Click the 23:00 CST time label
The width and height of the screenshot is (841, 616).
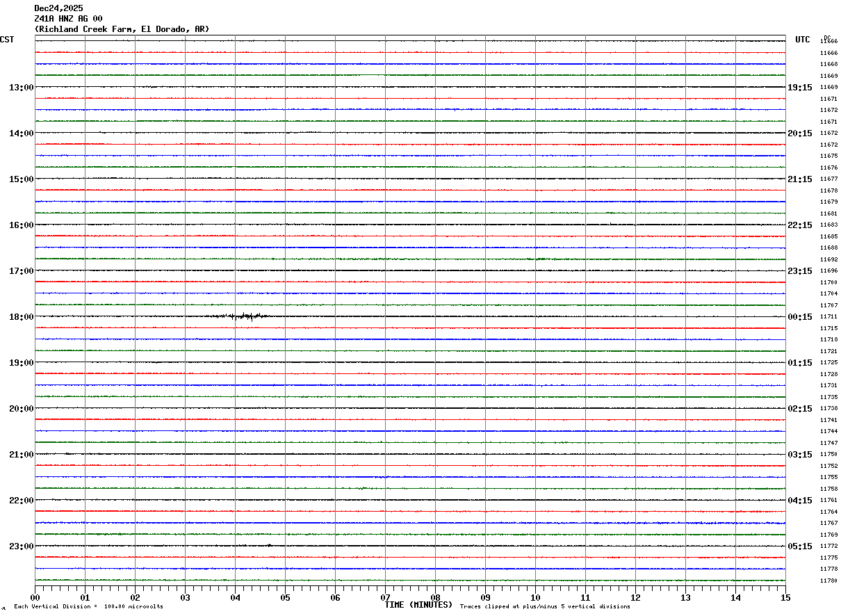(x=21, y=546)
